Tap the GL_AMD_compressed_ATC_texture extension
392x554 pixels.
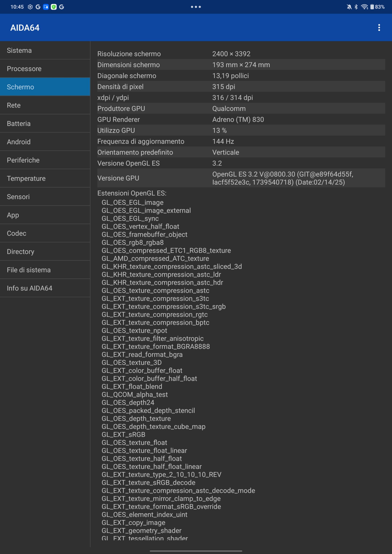[x=155, y=258]
